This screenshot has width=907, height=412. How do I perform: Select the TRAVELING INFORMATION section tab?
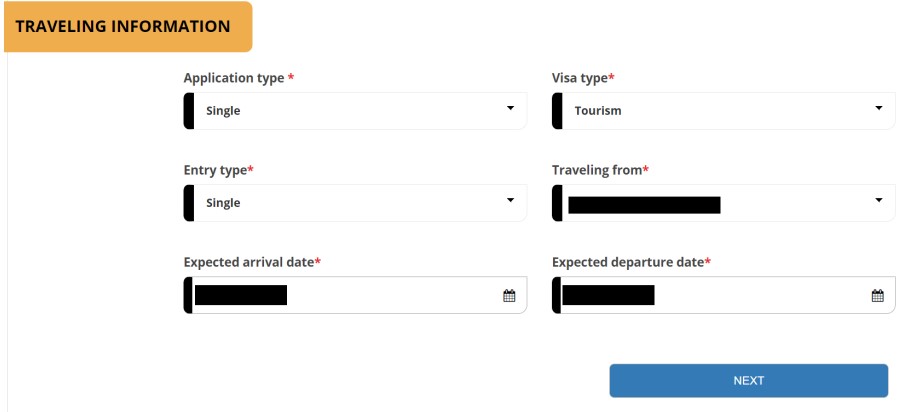(128, 27)
